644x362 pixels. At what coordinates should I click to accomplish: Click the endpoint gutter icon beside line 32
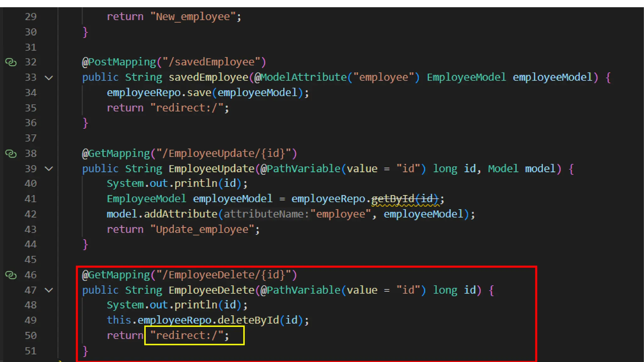coord(11,62)
